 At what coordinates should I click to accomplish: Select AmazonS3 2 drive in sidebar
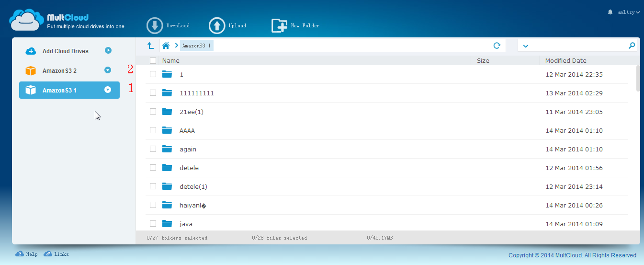[69, 70]
